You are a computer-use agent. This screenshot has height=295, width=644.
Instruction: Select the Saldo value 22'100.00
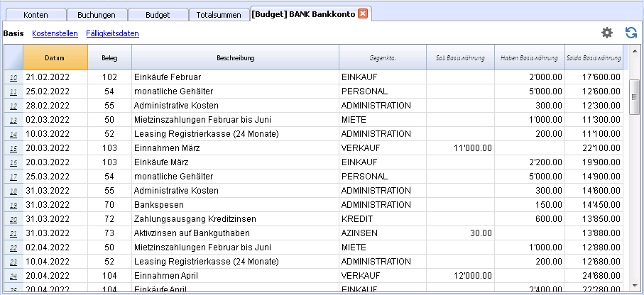[594, 148]
